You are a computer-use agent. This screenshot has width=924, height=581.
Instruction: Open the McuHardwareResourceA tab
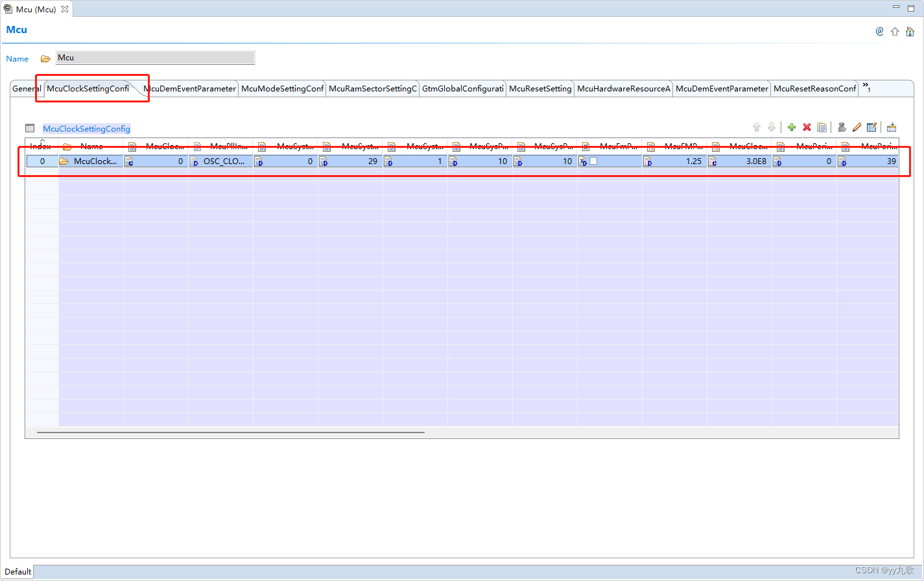click(624, 89)
